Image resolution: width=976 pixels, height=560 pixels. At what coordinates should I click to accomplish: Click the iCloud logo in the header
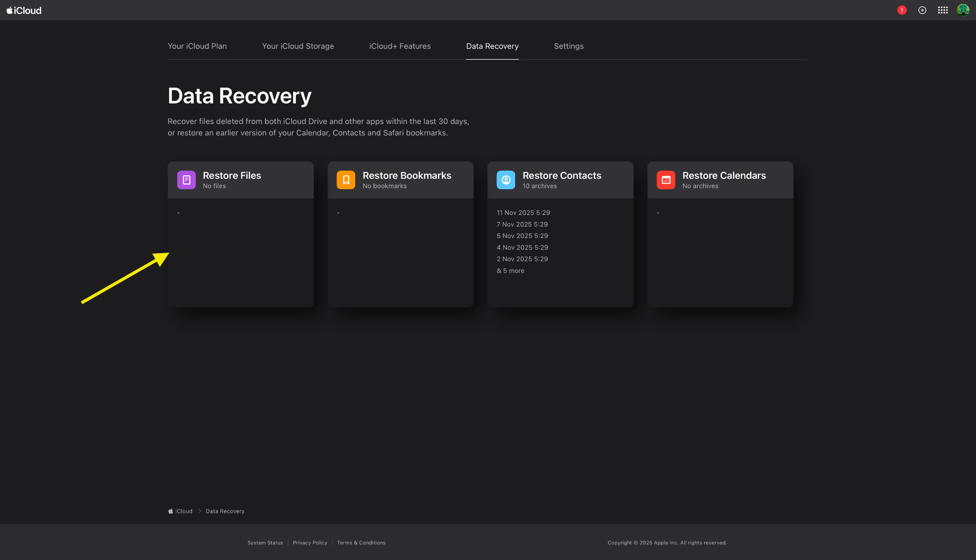(23, 10)
